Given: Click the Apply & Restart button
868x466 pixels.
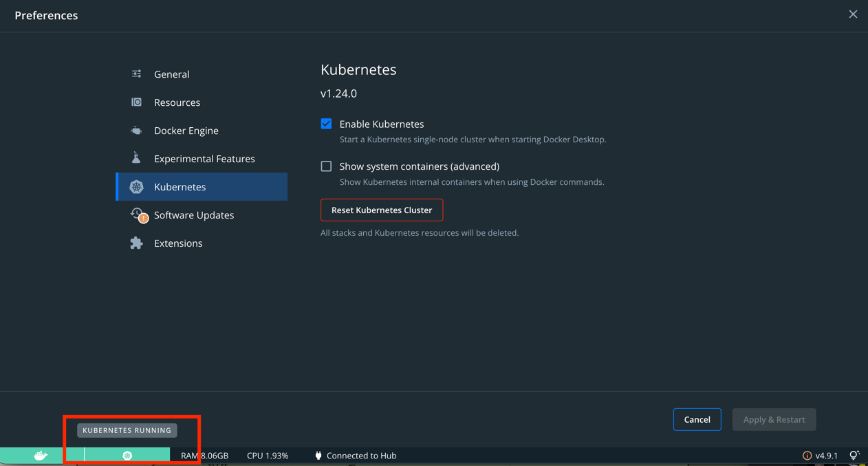Looking at the screenshot, I should click(774, 419).
